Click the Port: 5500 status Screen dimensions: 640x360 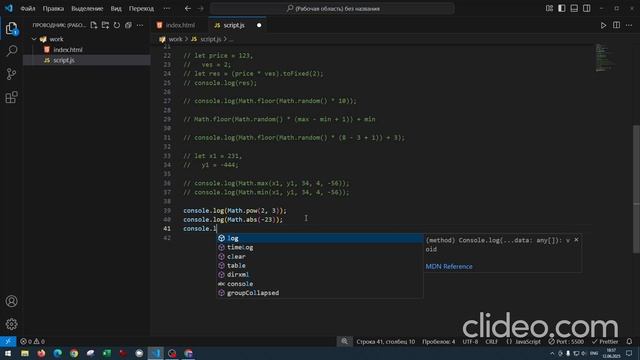point(566,341)
